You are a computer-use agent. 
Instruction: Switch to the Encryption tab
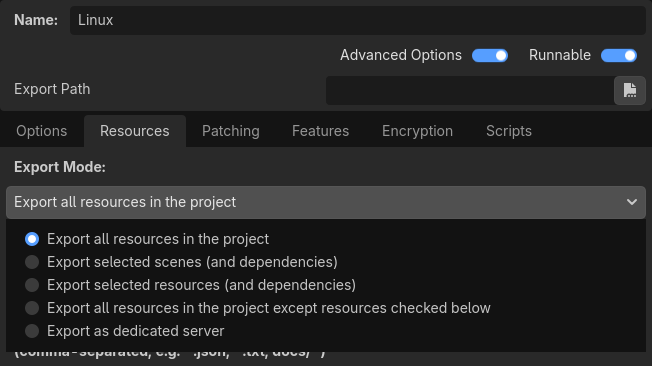click(417, 131)
